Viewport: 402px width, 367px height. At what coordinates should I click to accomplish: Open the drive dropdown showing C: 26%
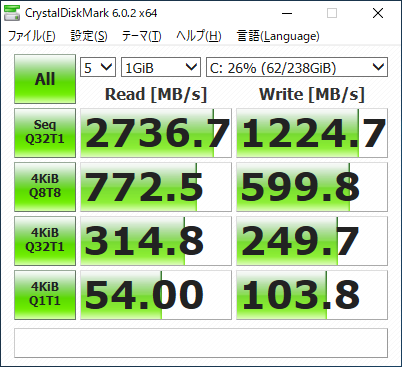[297, 67]
